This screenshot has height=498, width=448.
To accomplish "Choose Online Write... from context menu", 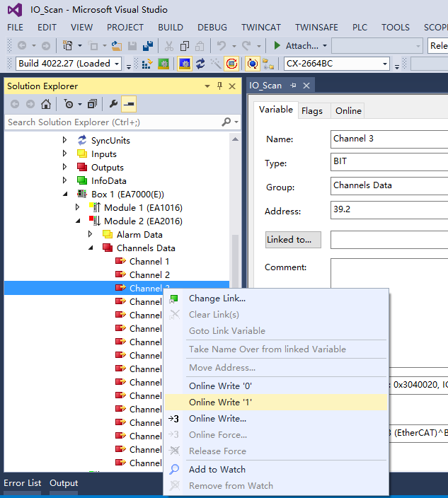I will coord(276,419).
